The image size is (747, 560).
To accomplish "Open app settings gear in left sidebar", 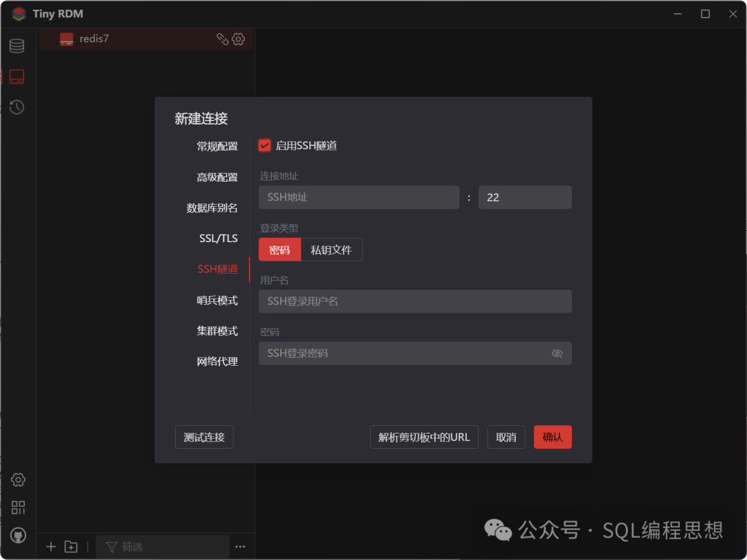I will 18,480.
